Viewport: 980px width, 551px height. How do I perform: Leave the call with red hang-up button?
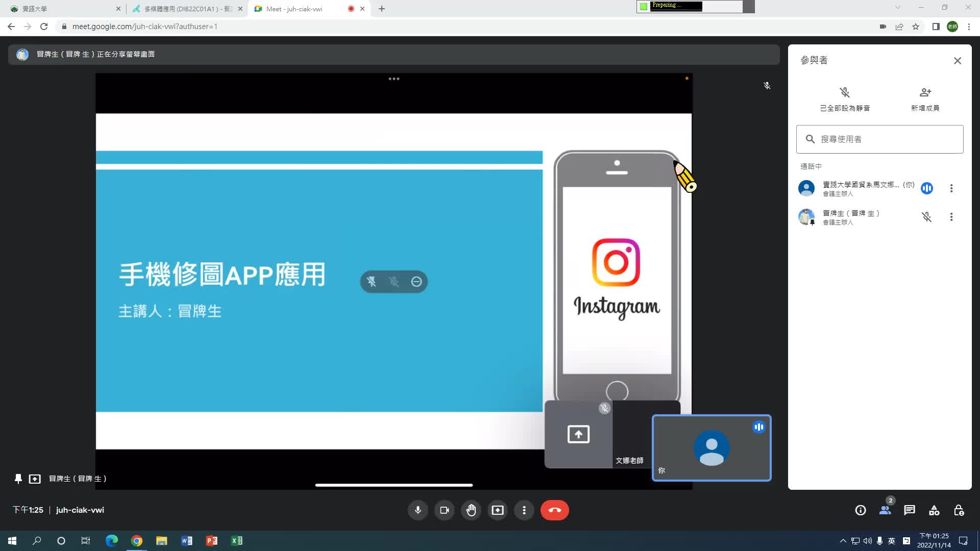(x=554, y=510)
